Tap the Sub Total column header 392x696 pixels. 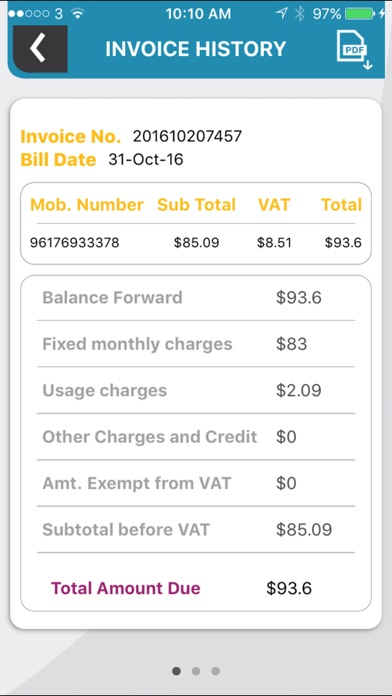pos(196,205)
